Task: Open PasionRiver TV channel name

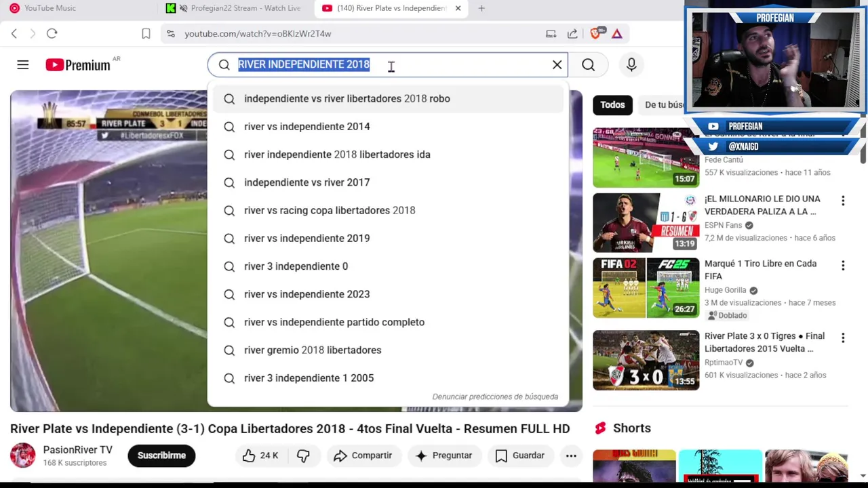Action: tap(78, 450)
